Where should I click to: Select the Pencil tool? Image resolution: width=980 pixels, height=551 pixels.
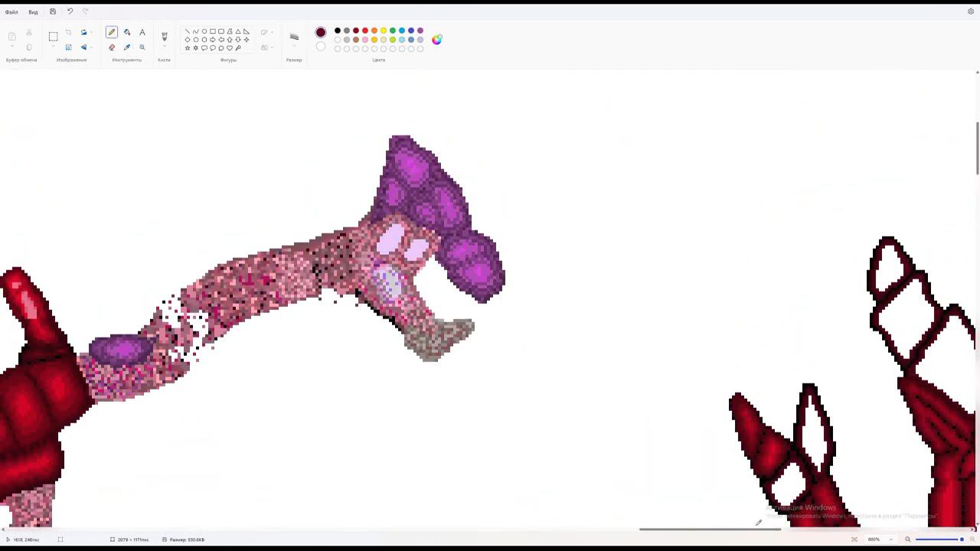pos(112,32)
